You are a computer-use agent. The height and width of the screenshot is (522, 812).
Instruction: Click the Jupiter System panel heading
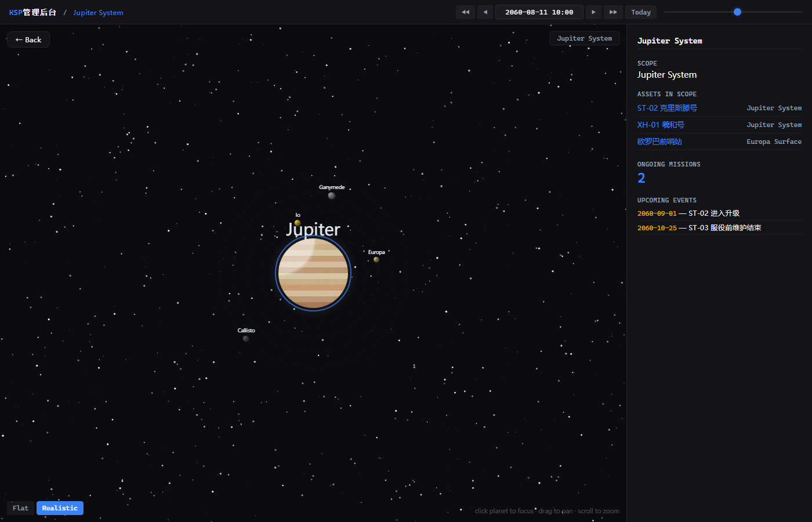pos(670,41)
